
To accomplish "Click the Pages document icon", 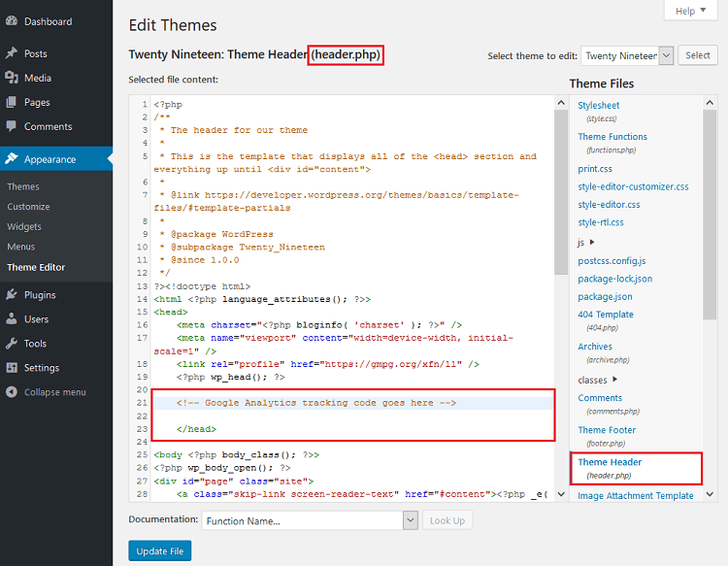I will [12, 102].
